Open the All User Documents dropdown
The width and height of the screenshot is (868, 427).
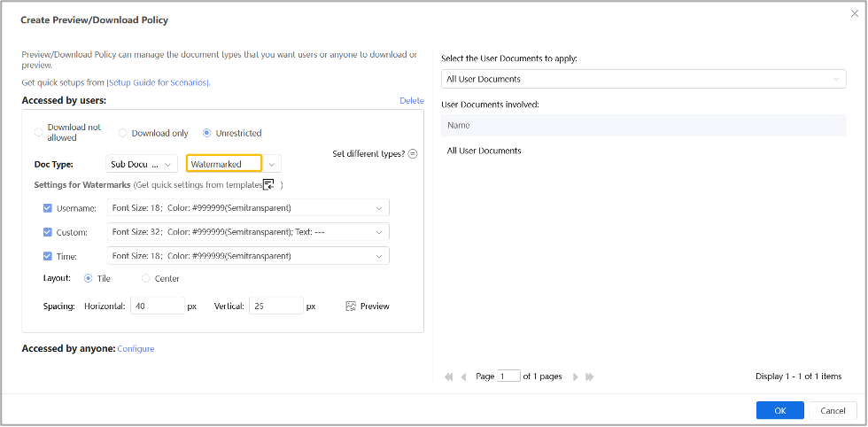click(x=644, y=79)
